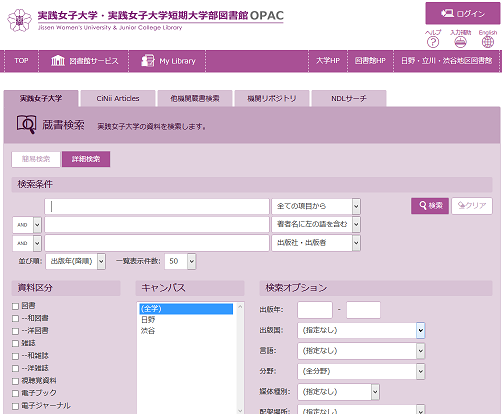Open the 言語 dropdown
This screenshot has width=502, height=416.
click(361, 351)
